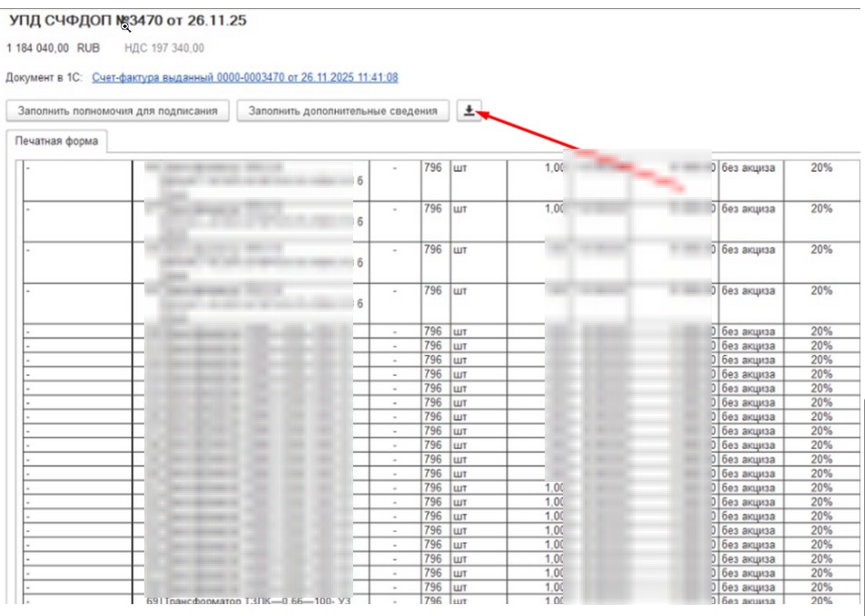The height and width of the screenshot is (616, 865).
Task: Select the '20%' tax rate in first row
Action: [x=821, y=169]
